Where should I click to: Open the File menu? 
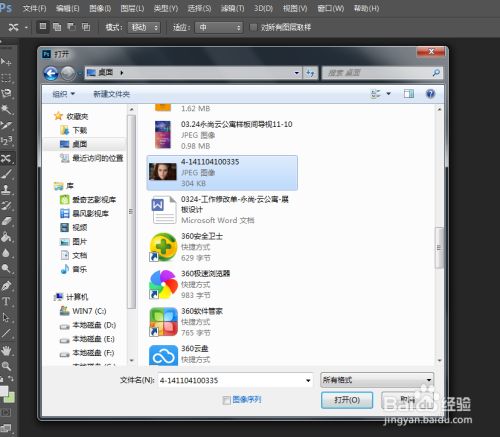click(34, 8)
